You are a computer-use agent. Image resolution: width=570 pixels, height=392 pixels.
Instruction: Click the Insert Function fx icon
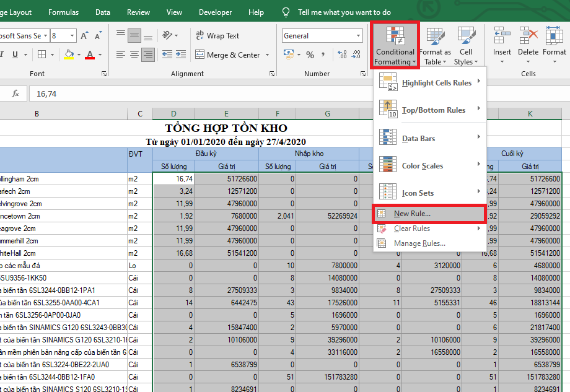15,94
